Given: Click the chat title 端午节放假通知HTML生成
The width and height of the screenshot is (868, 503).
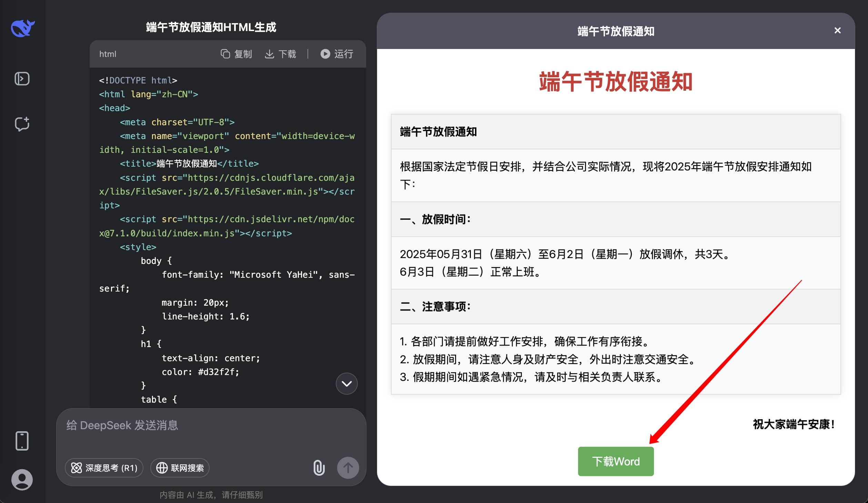Looking at the screenshot, I should coord(211,27).
